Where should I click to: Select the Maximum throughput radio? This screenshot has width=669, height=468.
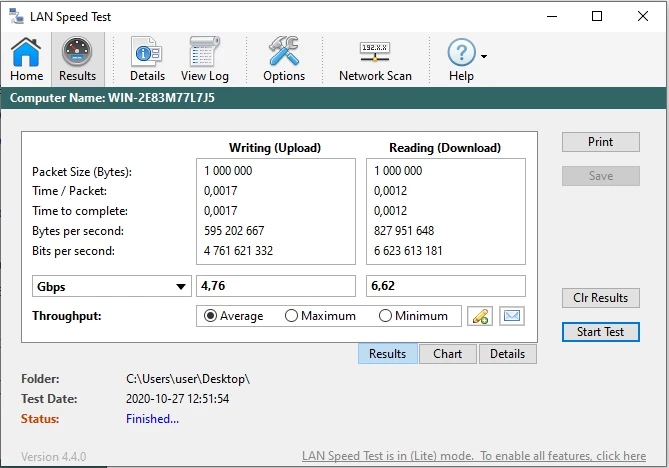(291, 316)
